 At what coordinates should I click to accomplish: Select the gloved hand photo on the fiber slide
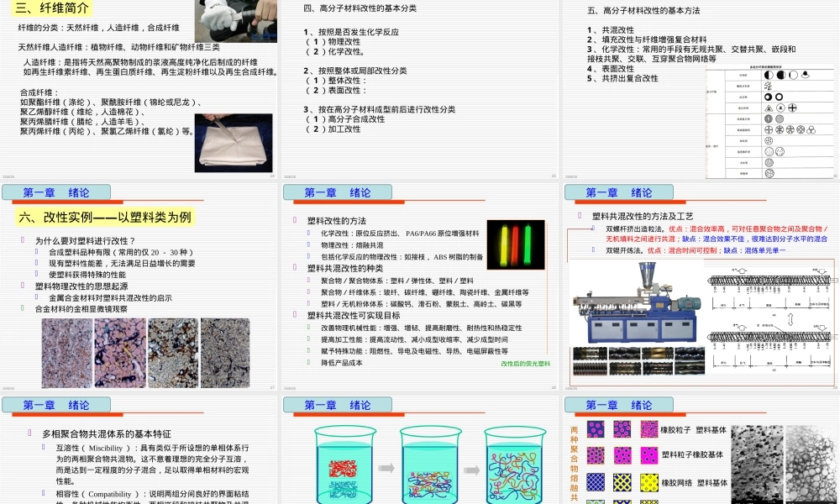236,21
